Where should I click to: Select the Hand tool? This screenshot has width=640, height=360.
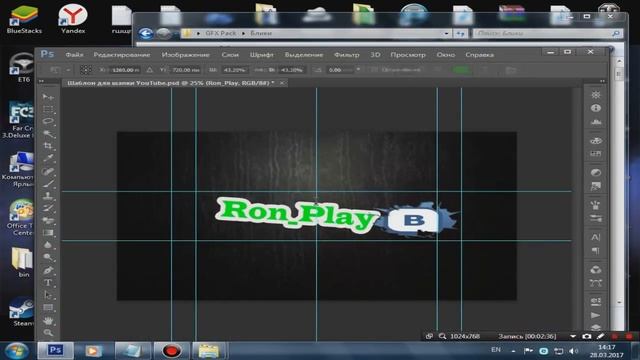[48, 321]
